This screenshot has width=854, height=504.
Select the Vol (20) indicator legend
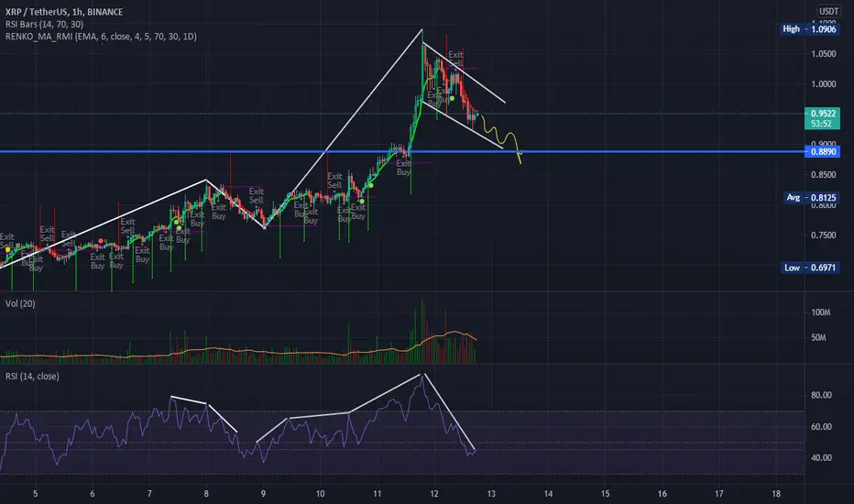[x=20, y=303]
